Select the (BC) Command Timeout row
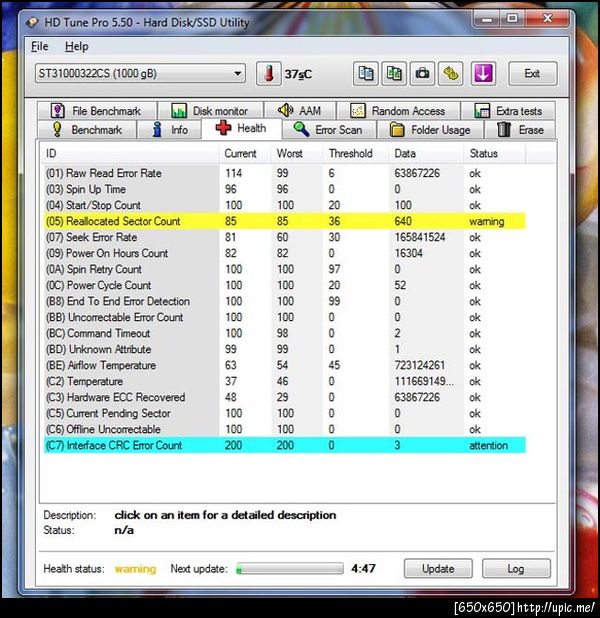Viewport: 600px width, 618px height. pyautogui.click(x=284, y=333)
